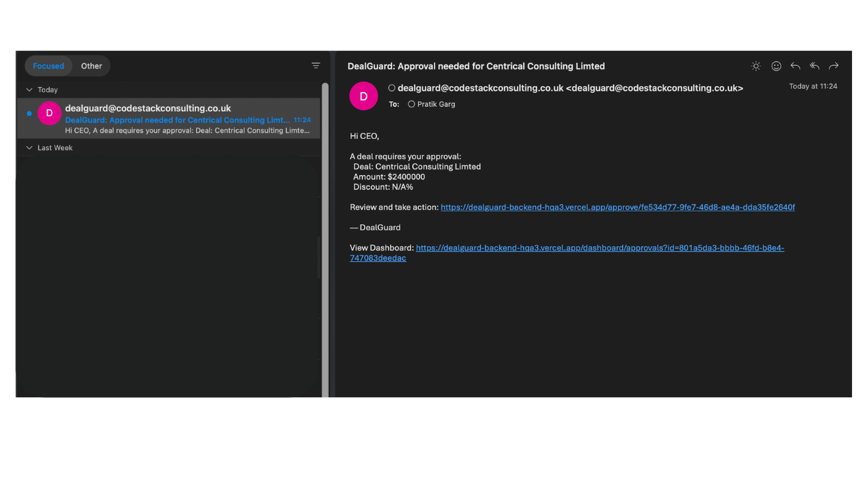Switch to the Other tab
Viewport: 868px width, 488px height.
point(91,66)
